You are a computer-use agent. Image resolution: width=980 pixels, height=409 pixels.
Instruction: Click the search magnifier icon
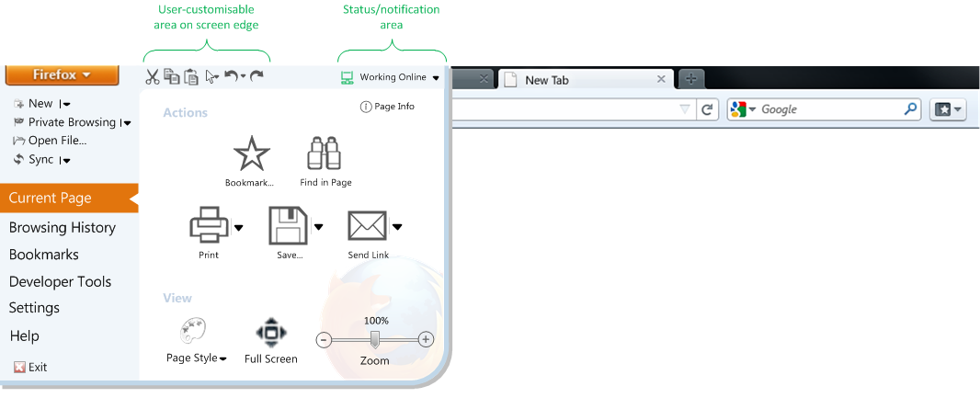click(911, 108)
